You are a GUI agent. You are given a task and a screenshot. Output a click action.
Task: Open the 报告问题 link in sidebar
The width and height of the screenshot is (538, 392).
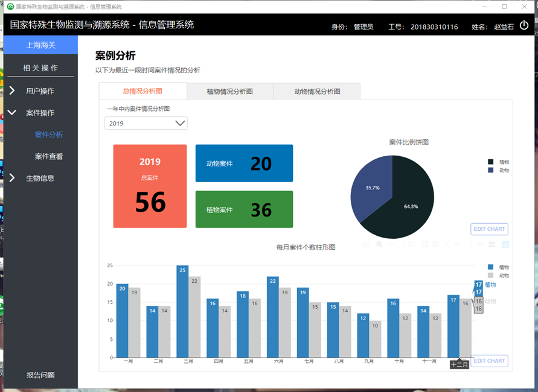(x=40, y=375)
